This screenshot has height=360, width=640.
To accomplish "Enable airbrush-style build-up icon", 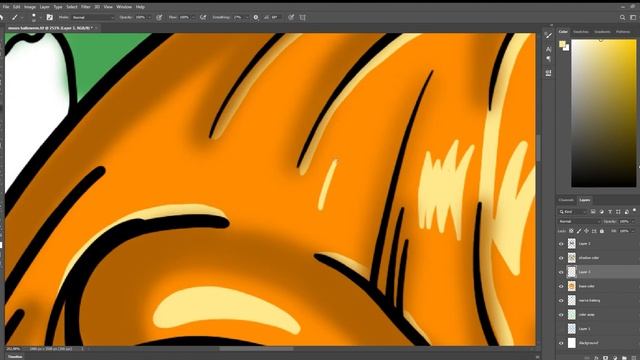I will [203, 18].
